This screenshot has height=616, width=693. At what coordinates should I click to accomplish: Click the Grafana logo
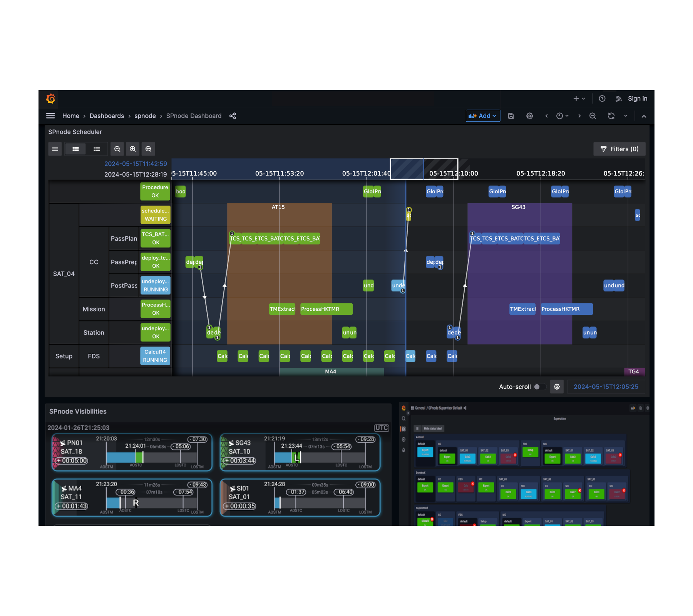click(50, 99)
